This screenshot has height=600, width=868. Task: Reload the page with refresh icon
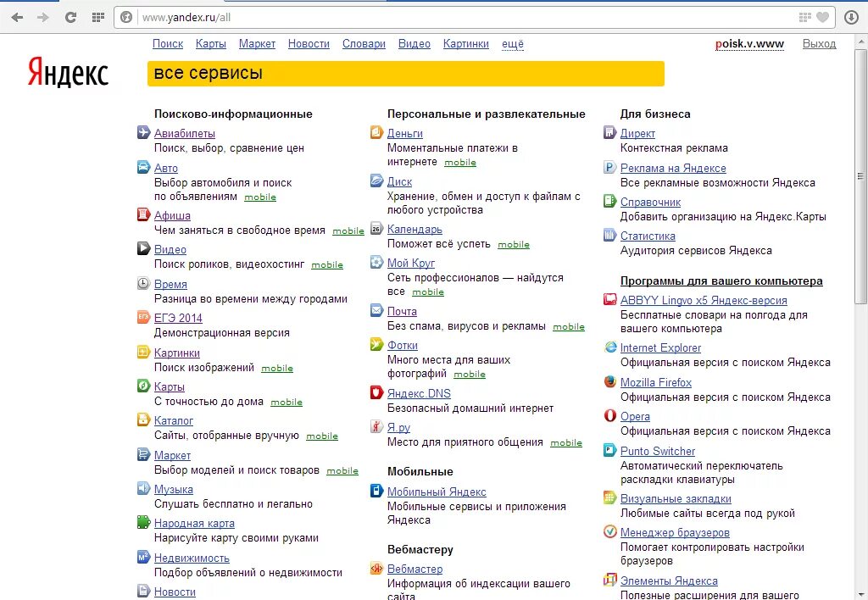coord(70,17)
